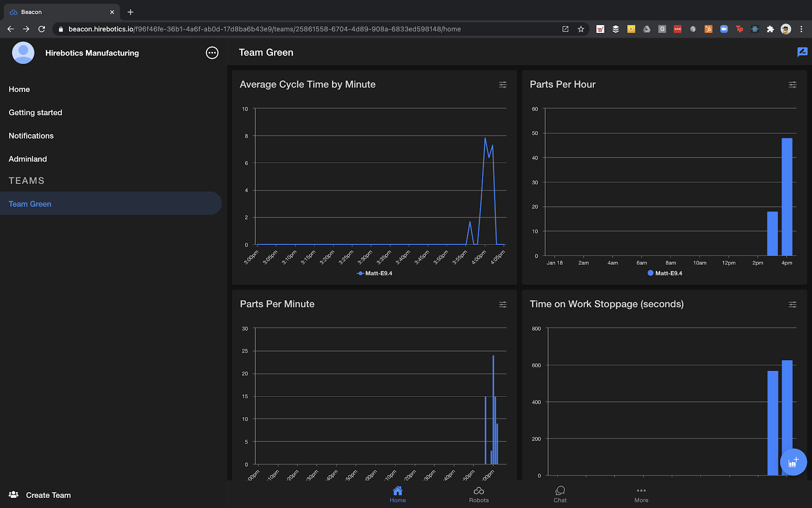
Task: Open the browser extensions puzzle menu
Action: [x=770, y=29]
